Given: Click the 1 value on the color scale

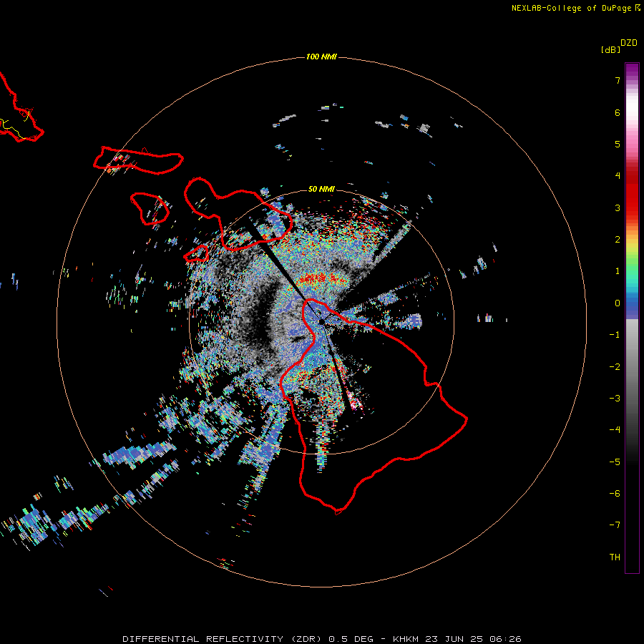Looking at the screenshot, I should [618, 271].
